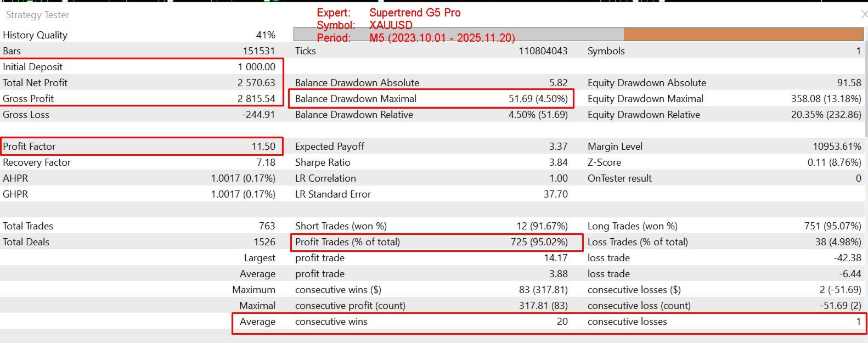The height and width of the screenshot is (343, 868).
Task: Select the Gross Profit value 2 815.54
Action: tap(256, 99)
